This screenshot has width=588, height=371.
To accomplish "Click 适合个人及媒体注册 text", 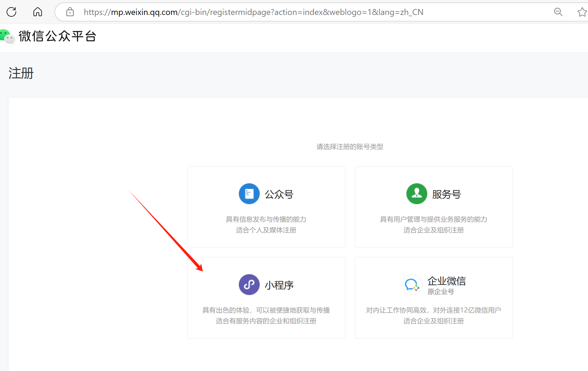I will [266, 230].
